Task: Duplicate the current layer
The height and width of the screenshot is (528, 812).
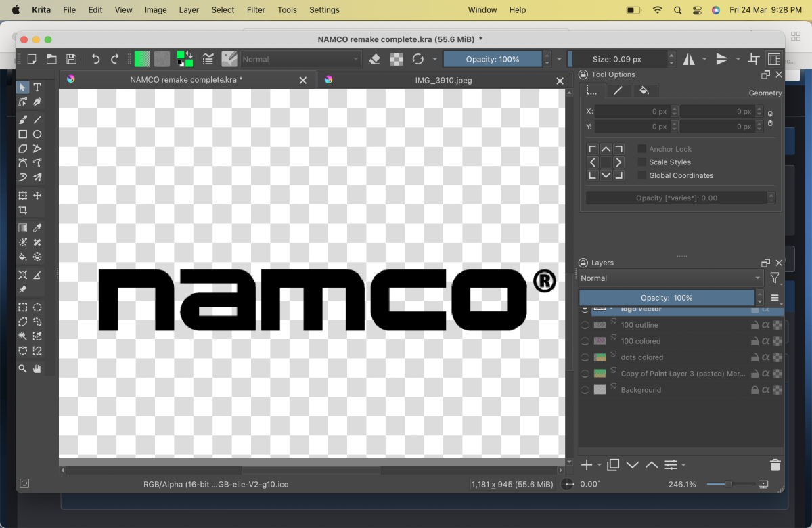Action: (x=613, y=465)
